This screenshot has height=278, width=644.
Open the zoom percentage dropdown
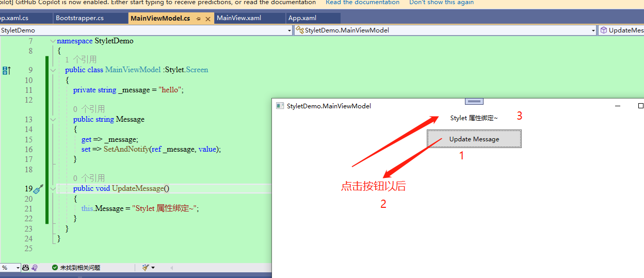point(18,268)
